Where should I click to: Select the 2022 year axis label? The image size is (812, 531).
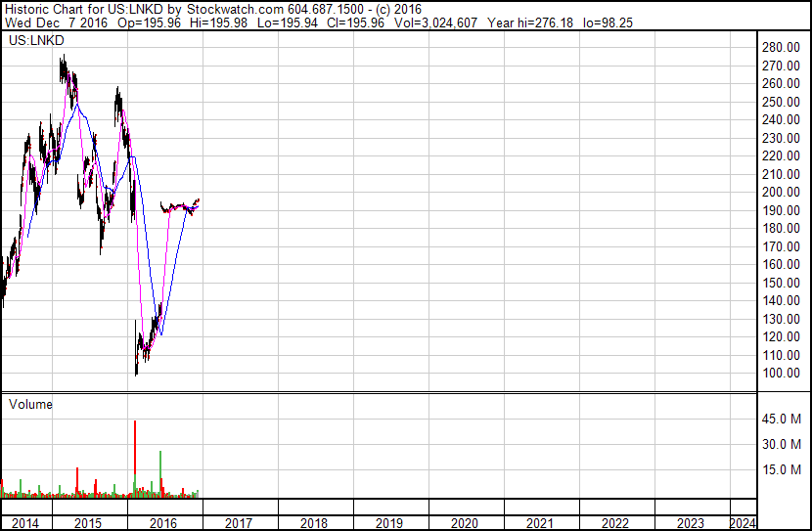(615, 523)
